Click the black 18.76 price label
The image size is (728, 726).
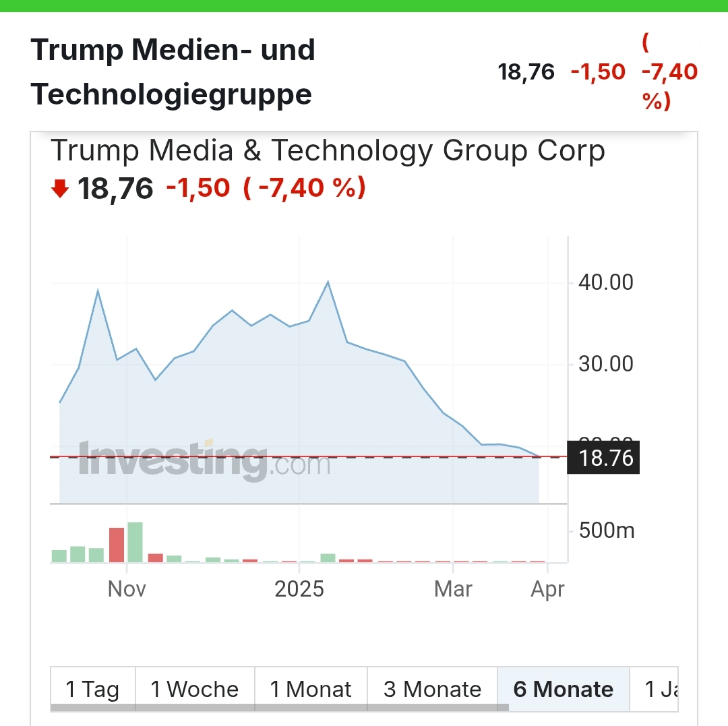coord(603,458)
